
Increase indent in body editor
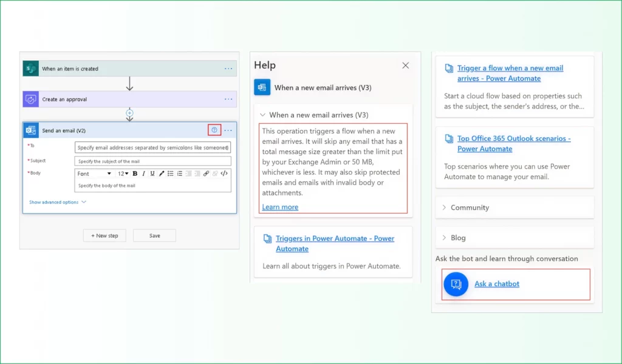[197, 174]
